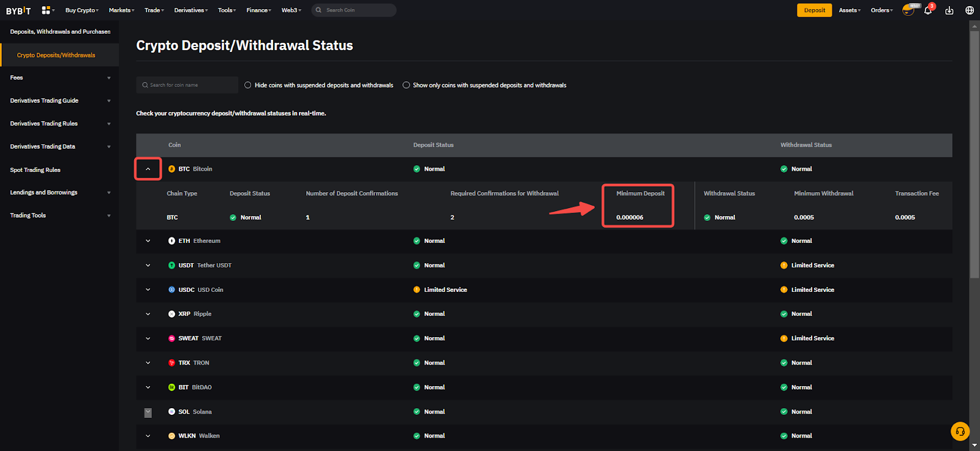The image size is (980, 451).
Task: Open the language globe icon
Action: (x=970, y=10)
